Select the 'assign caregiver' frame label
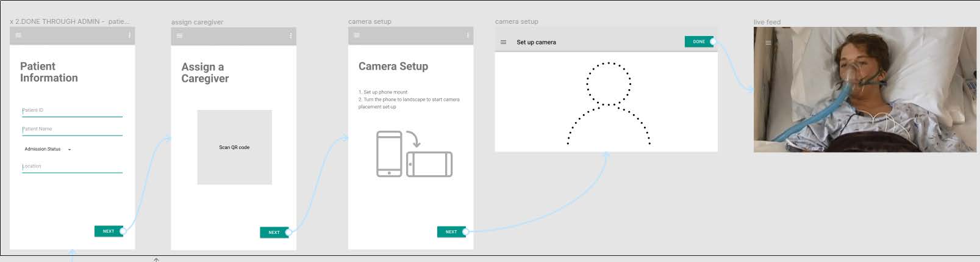The width and height of the screenshot is (980, 262). pos(197,22)
